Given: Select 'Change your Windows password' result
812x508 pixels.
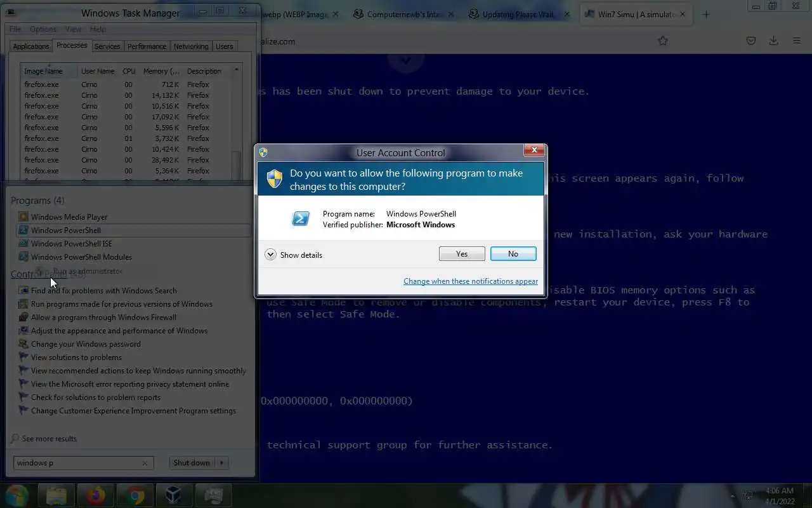Looking at the screenshot, I should click(86, 344).
